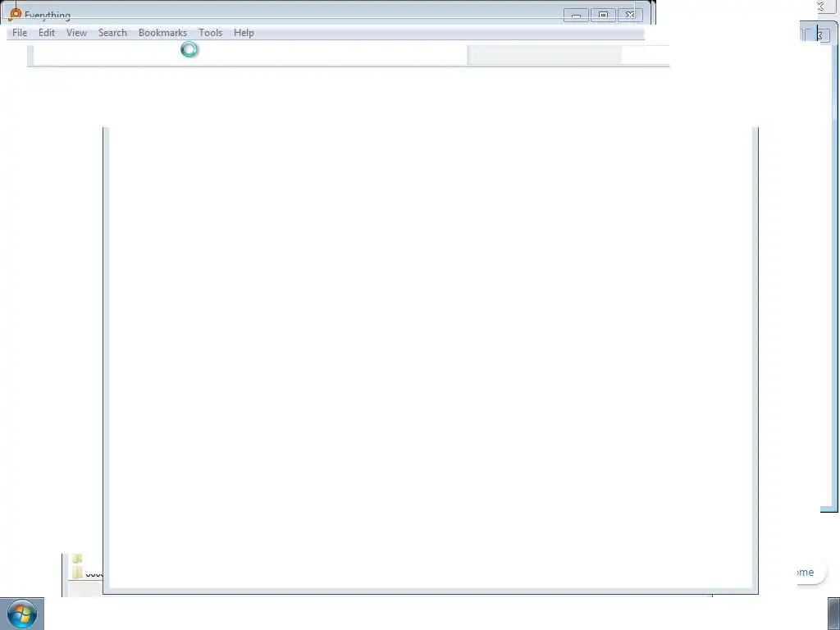Viewport: 840px width, 630px height.
Task: Open the View menu
Action: click(76, 33)
